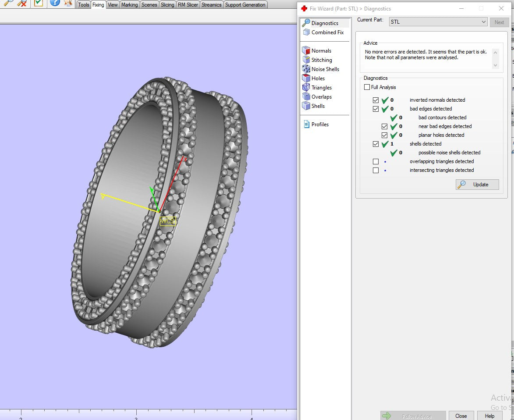Open the Noise Shells page
Screen dimensions: 514x420
(325, 69)
